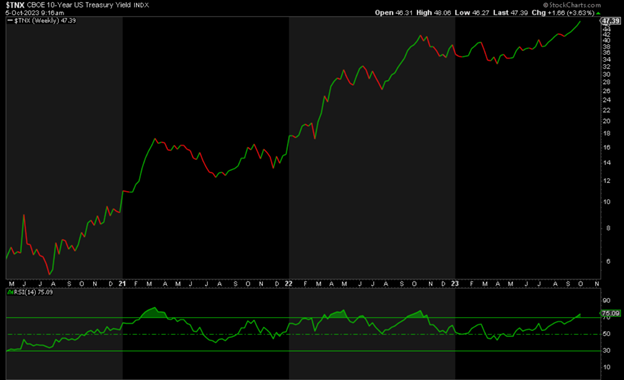Click the 30 label on the RSI axis
This screenshot has width=624, height=380.
point(606,351)
